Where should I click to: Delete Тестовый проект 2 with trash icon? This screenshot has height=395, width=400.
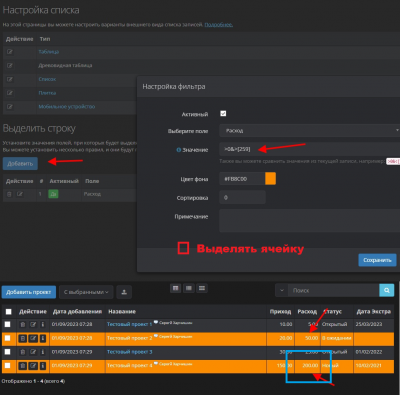(22, 338)
